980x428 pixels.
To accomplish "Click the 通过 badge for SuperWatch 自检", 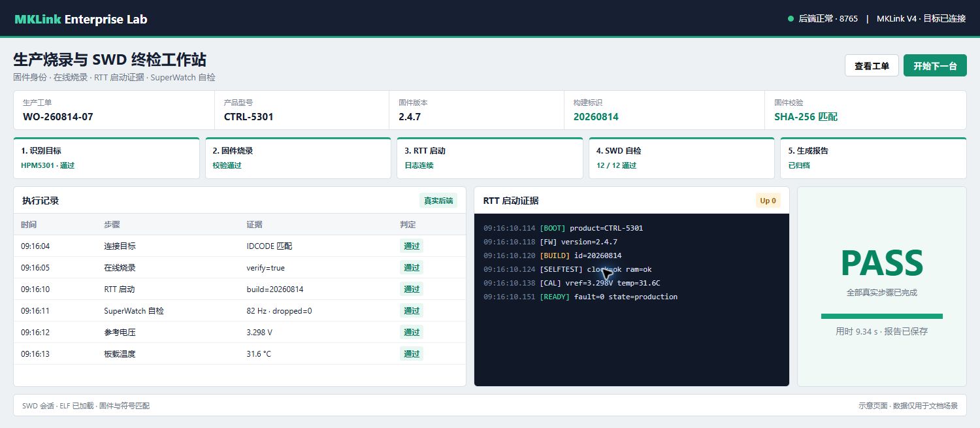I will tap(412, 310).
